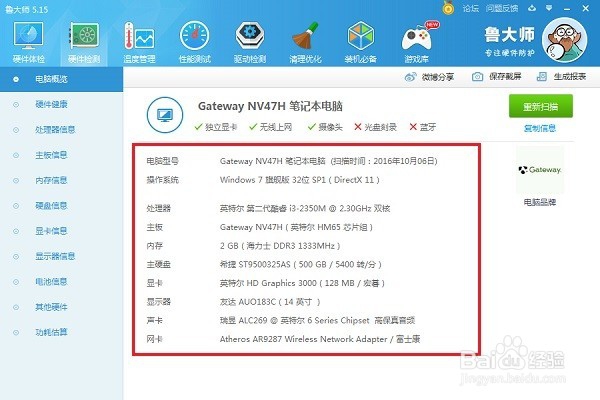This screenshot has width=600, height=400.
Task: Click the report icon beside 生成报表
Action: click(542, 77)
